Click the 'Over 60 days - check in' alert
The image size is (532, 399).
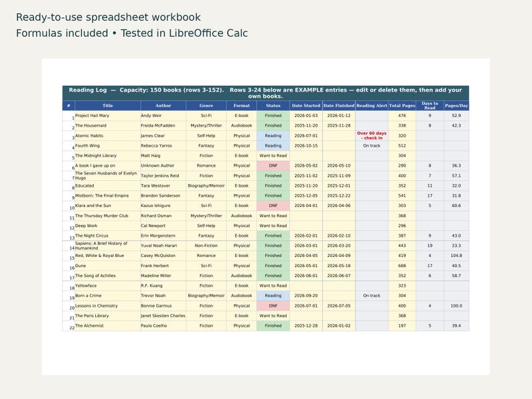(x=371, y=136)
